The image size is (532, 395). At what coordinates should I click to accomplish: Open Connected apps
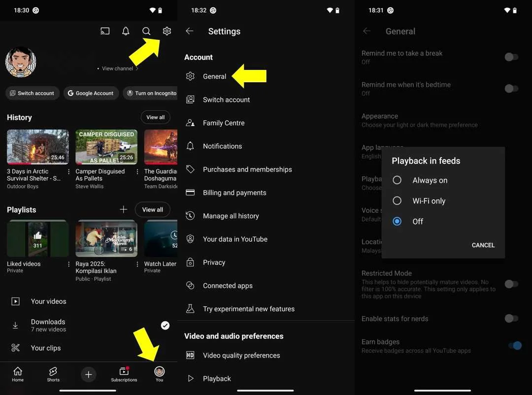pos(266,286)
